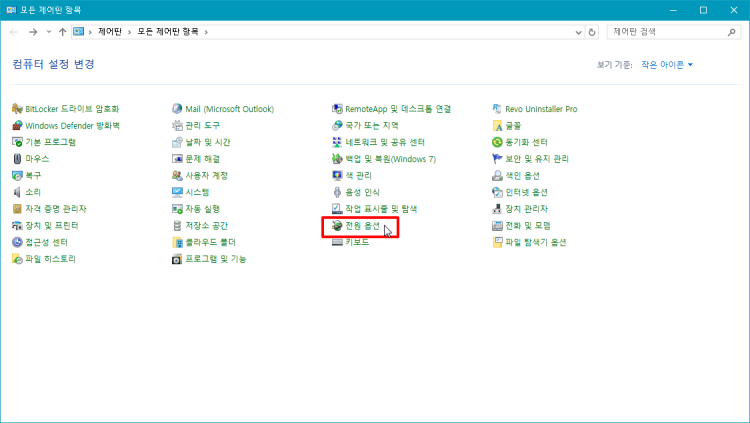750x423 pixels.
Task: Open the address bar history dropdown
Action: point(578,32)
